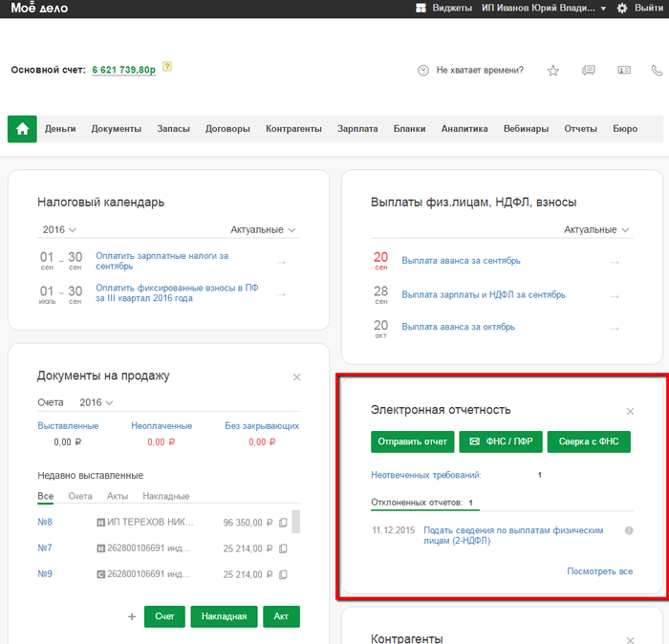Viewport: 669px width, 644px height.
Task: Click the phone call icon
Action: 657,71
